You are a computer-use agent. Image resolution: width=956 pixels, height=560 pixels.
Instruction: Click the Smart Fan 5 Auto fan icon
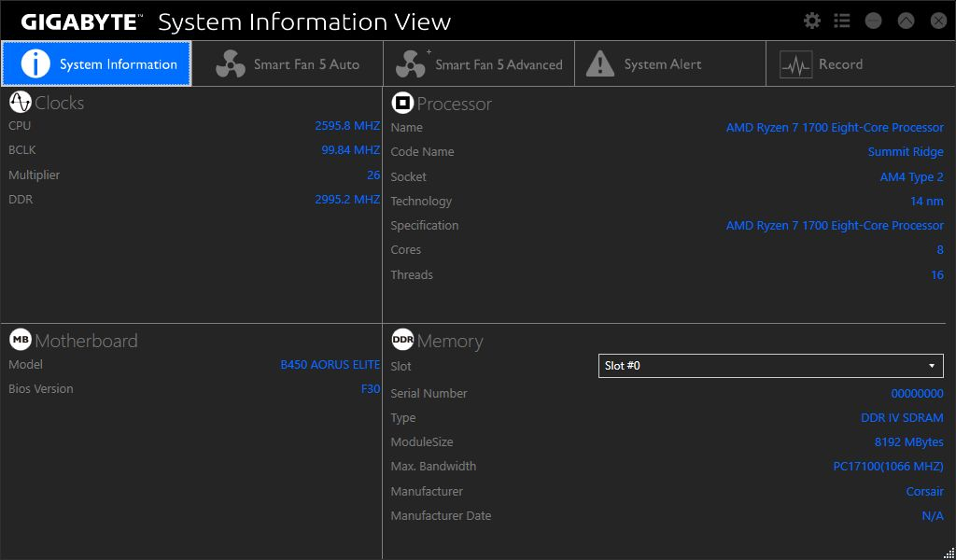(231, 64)
